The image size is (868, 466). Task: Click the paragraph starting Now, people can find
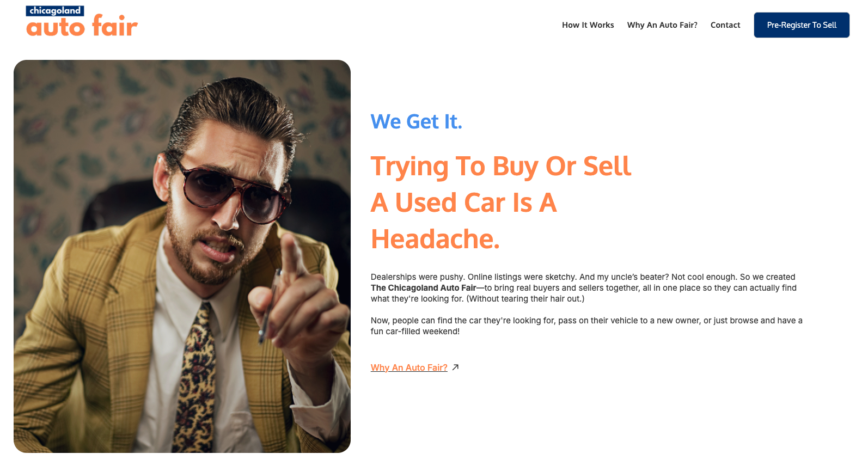coord(586,326)
